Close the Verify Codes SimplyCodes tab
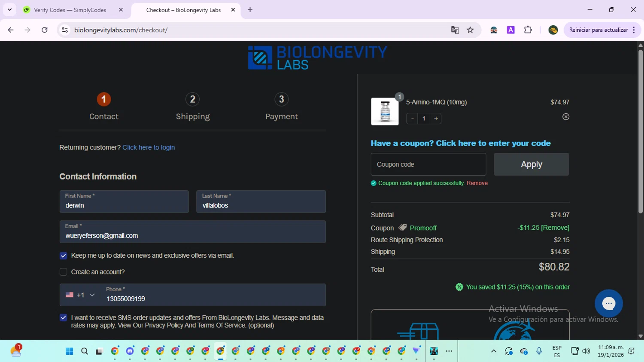Viewport: 644px width, 362px height. (121, 10)
